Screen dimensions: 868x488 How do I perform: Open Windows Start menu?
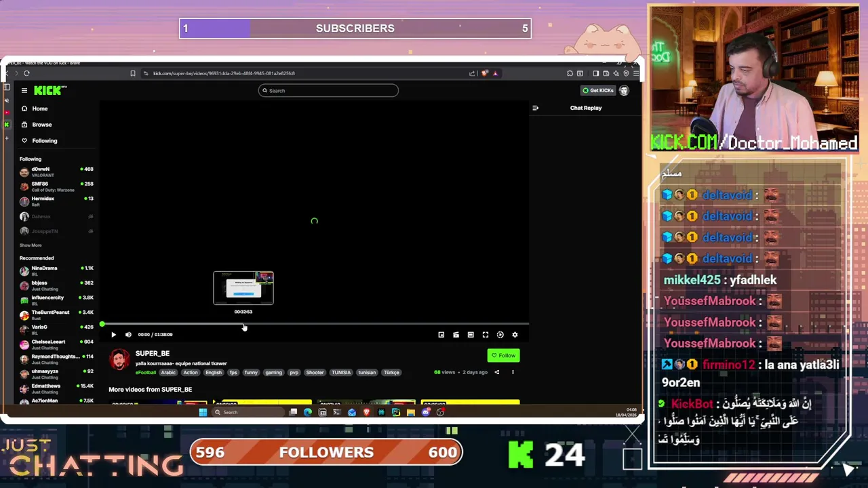tap(203, 412)
